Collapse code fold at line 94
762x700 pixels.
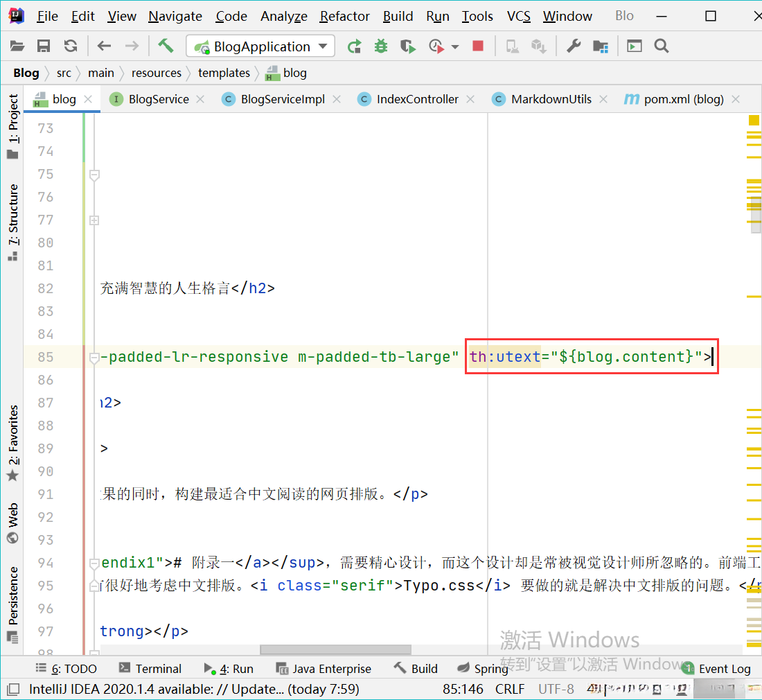point(95,563)
